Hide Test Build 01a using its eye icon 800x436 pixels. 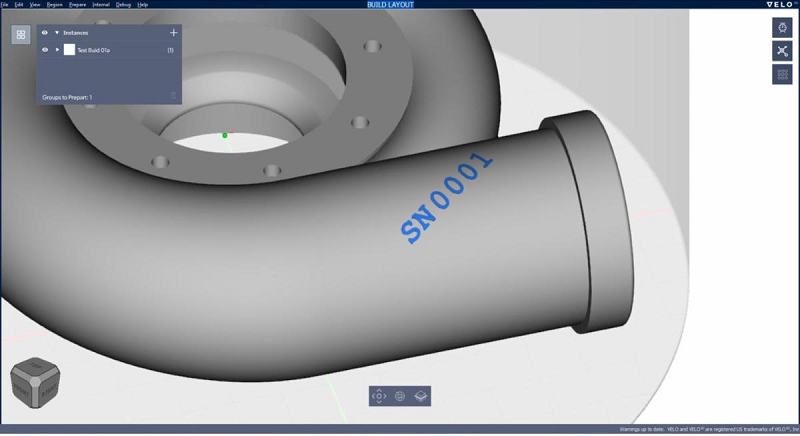(x=45, y=50)
